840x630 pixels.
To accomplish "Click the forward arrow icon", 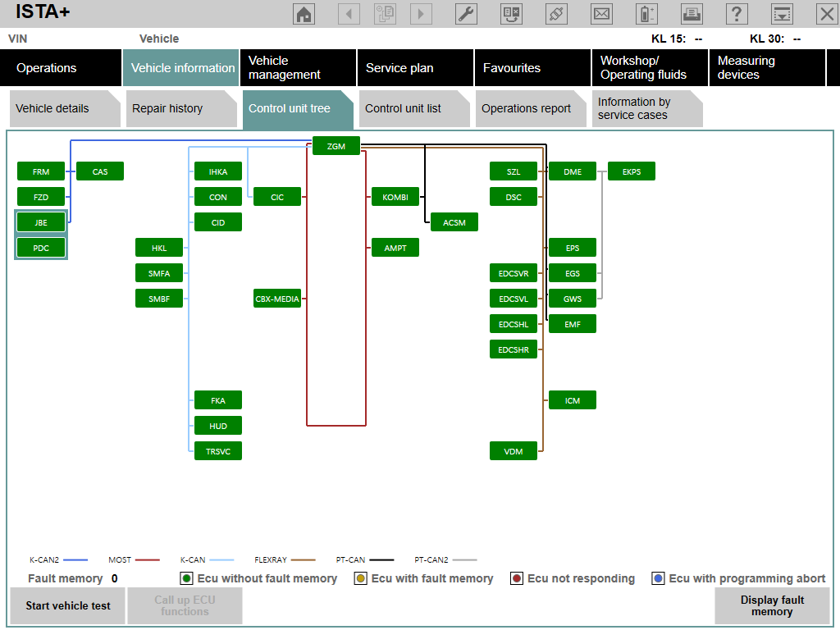I will 421,14.
